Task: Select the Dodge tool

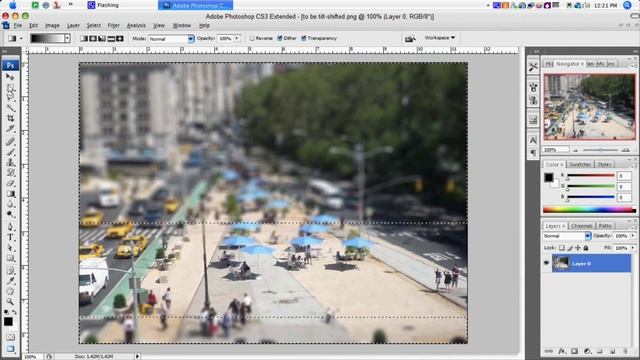Action: (x=10, y=214)
